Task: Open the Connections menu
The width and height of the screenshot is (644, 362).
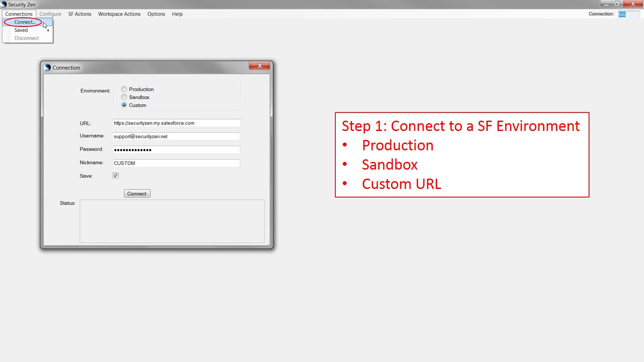Action: point(19,14)
